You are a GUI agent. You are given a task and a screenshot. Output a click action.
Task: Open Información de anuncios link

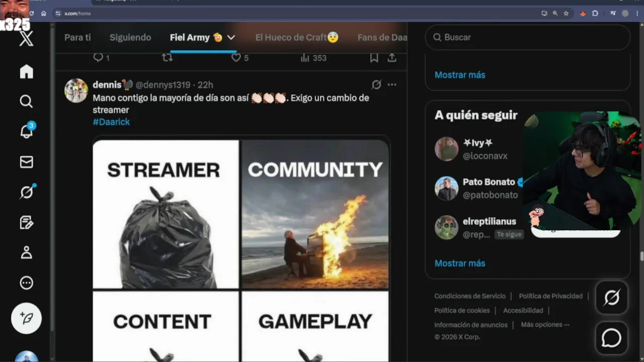[x=471, y=325]
